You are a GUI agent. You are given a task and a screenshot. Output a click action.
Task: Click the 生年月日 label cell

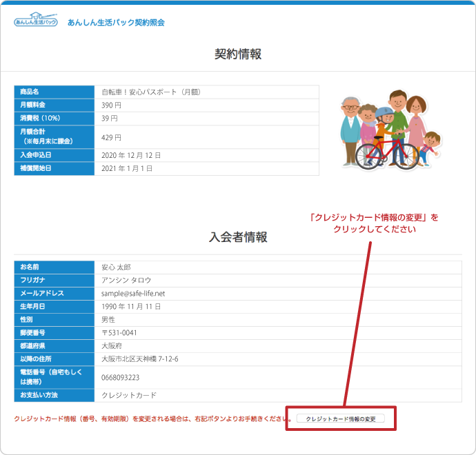click(54, 307)
